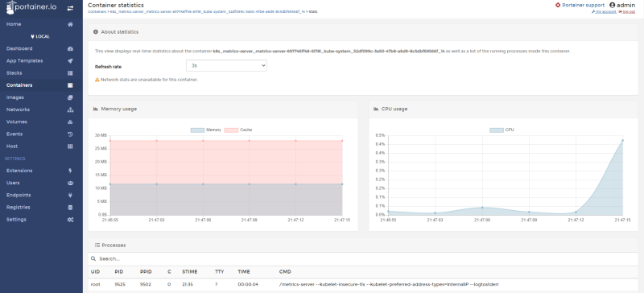Image resolution: width=644 pixels, height=293 pixels.
Task: Go to the Networks page
Action: click(18, 109)
